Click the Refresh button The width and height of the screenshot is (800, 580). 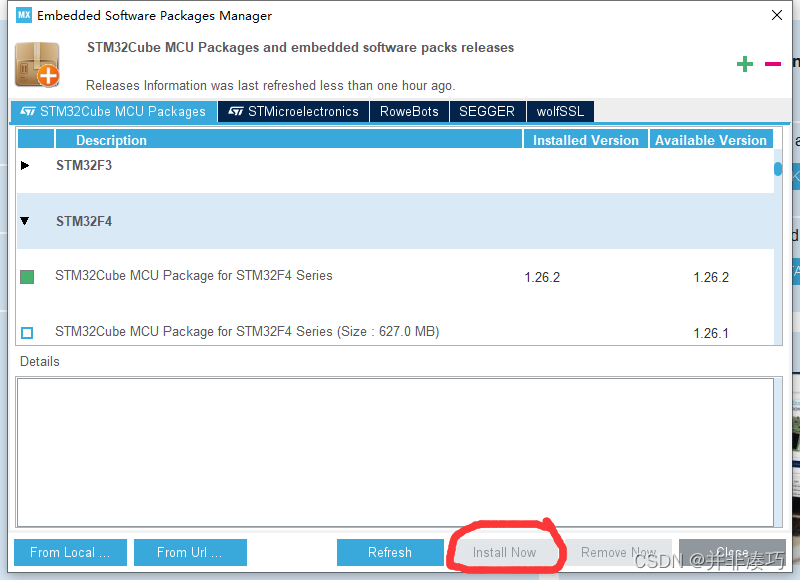coord(390,552)
